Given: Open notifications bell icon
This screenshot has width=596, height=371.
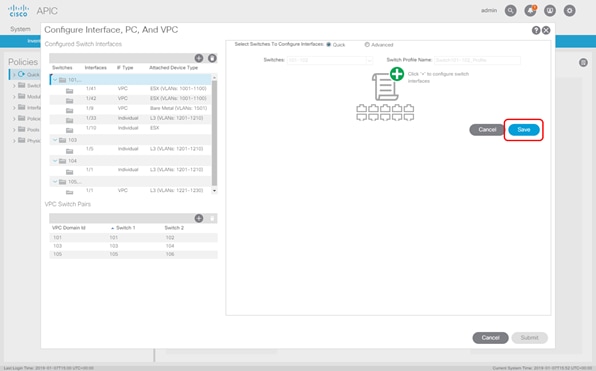Looking at the screenshot, I should click(x=530, y=11).
